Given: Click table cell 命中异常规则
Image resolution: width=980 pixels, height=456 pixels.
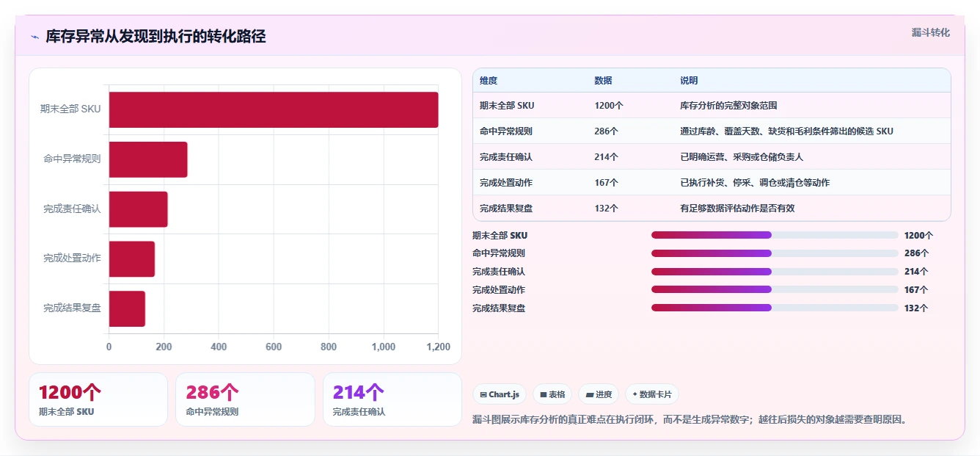Looking at the screenshot, I should tap(506, 131).
